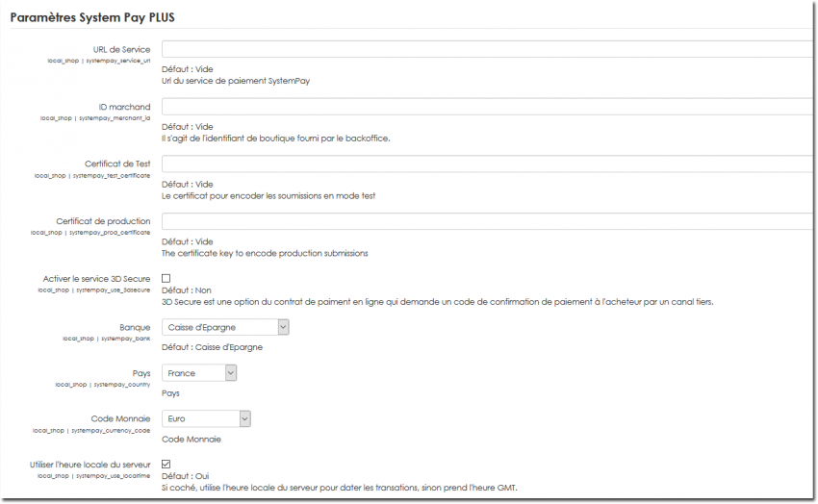Select the Certificat de production input
Screen dimensions: 818x504
pyautogui.click(x=486, y=221)
